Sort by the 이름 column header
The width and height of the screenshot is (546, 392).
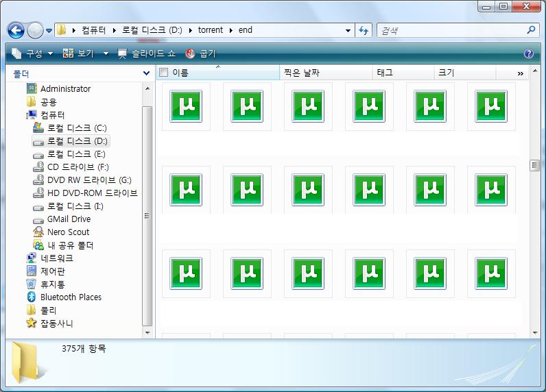click(x=218, y=73)
